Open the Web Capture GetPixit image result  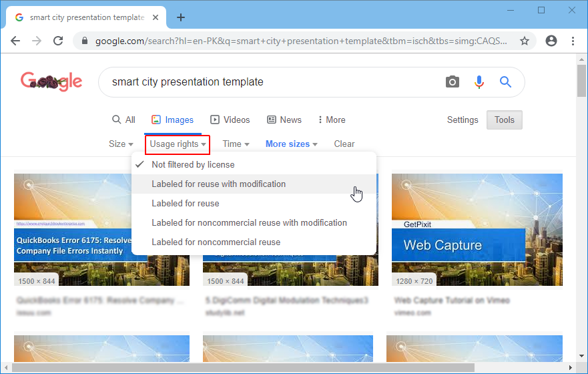point(477,230)
